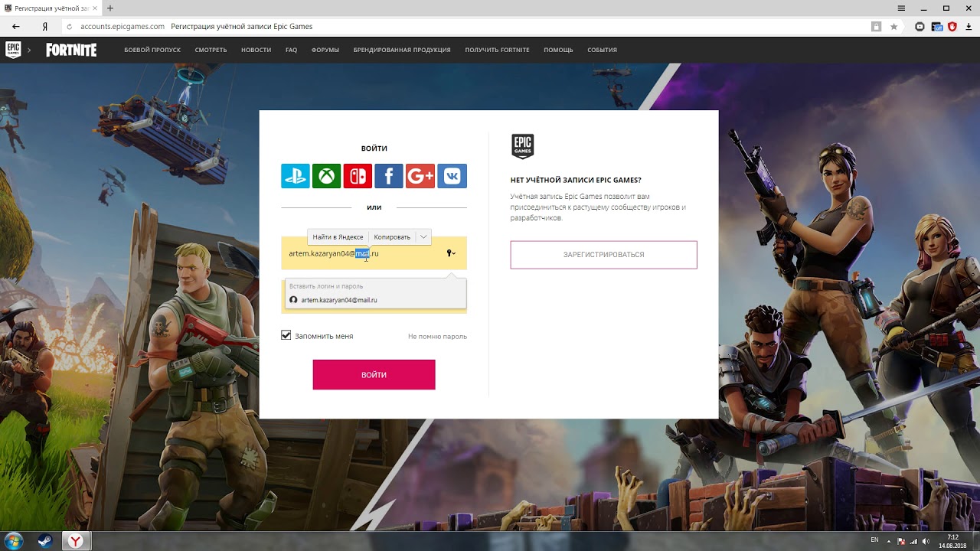Open the 'Форумы' menu item
This screenshot has width=980, height=551.
pyautogui.click(x=325, y=50)
